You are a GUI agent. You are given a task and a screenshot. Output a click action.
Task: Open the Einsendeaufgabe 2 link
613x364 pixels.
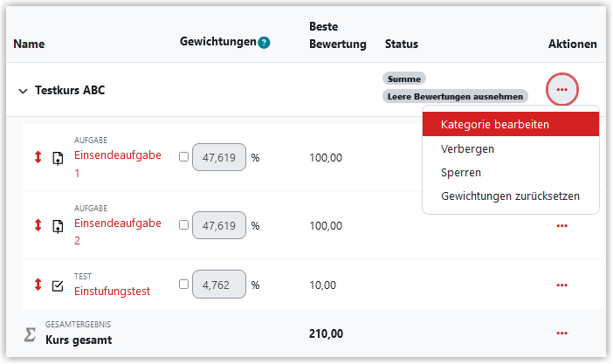pyautogui.click(x=118, y=231)
